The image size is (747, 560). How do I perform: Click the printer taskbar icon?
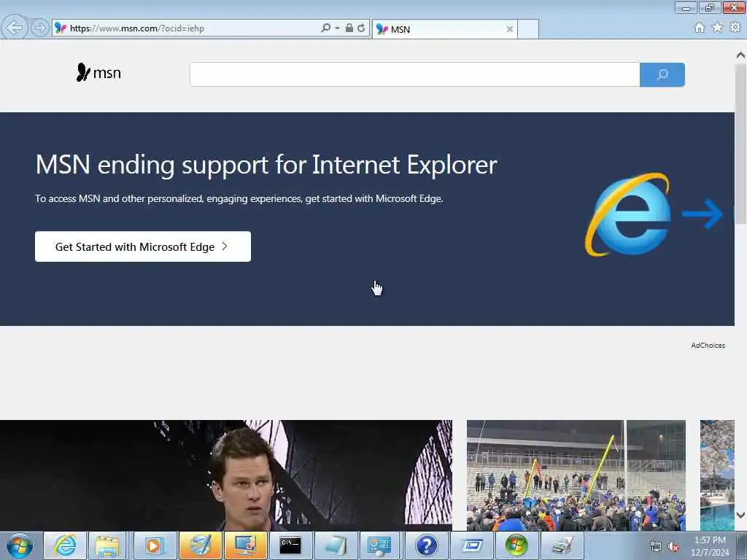point(562,545)
